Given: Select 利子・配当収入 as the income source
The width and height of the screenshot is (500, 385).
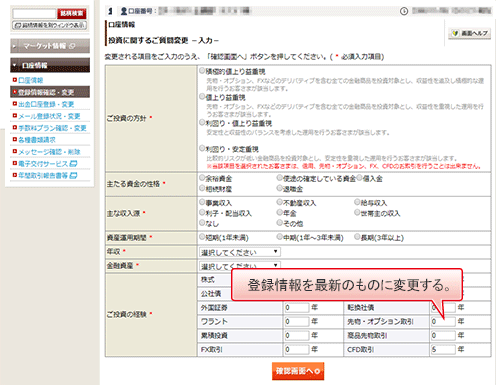Looking at the screenshot, I should [x=202, y=212].
